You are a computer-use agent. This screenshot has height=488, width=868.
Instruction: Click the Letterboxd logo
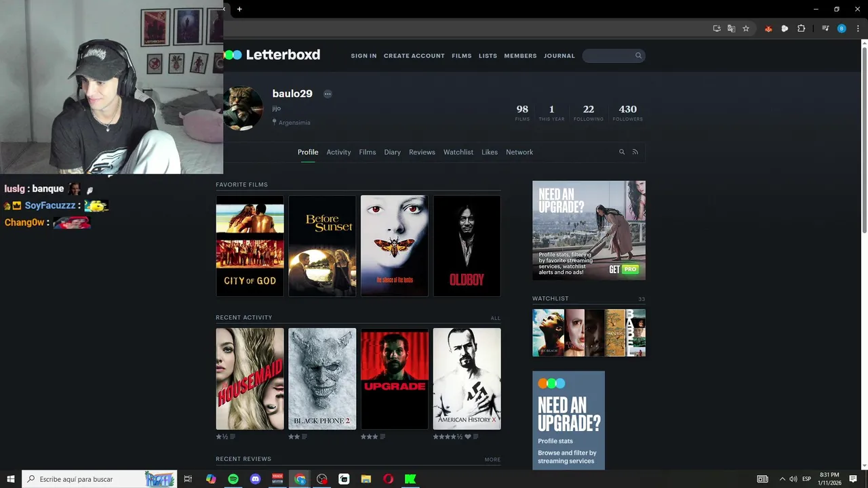pos(272,55)
